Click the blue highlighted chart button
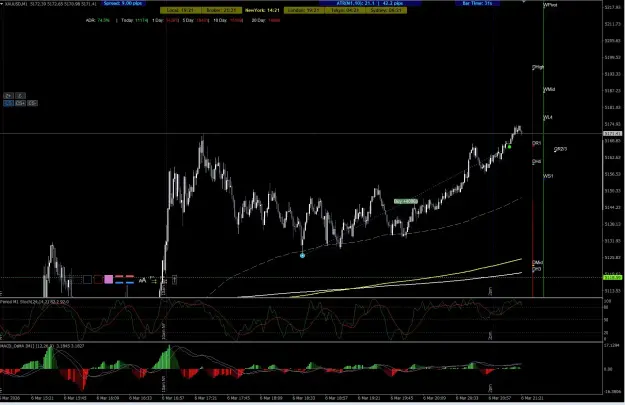The height and width of the screenshot is (405, 625). pos(8,103)
